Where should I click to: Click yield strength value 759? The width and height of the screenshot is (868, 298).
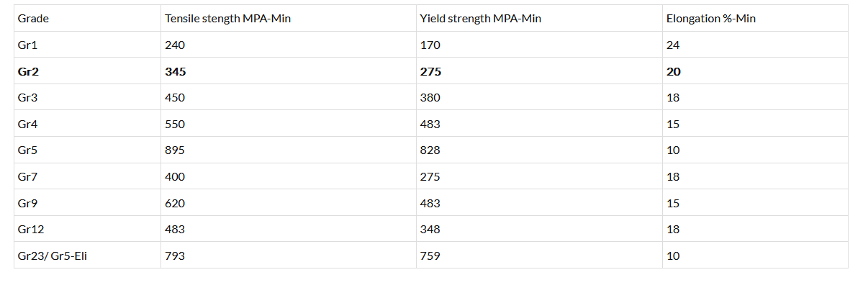pos(430,256)
